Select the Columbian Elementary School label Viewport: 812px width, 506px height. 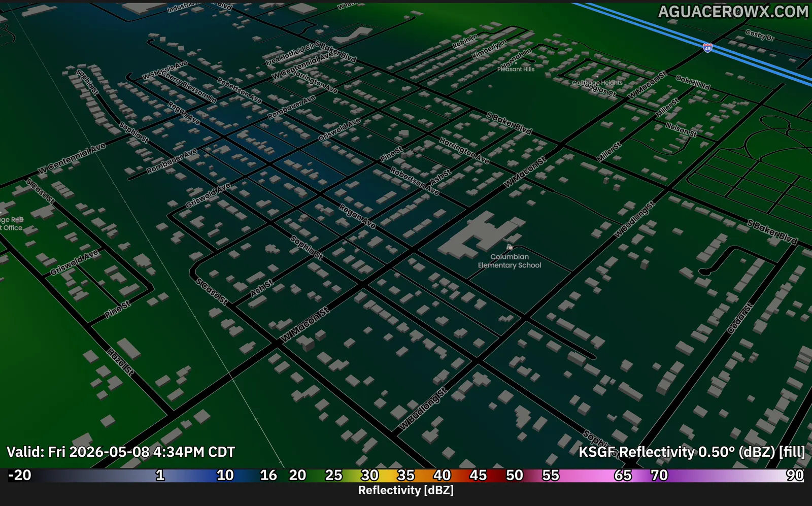click(510, 261)
